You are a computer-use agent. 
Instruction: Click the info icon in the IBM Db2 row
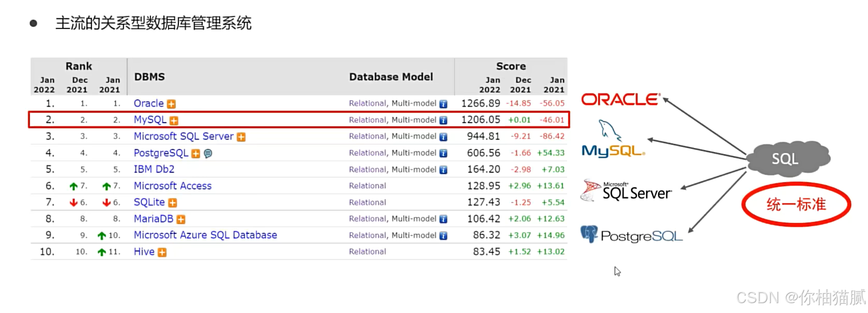[x=443, y=170]
